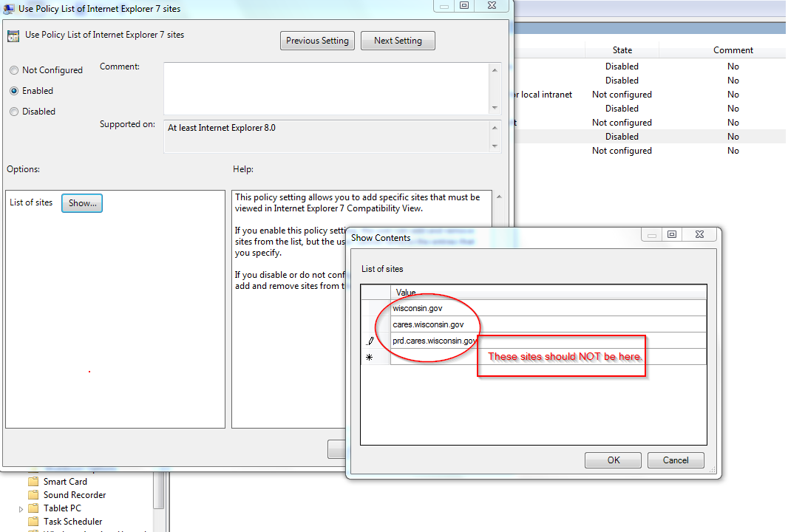Open the Smart Card folder in tree
Image resolution: width=788 pixels, height=532 pixels.
65,481
